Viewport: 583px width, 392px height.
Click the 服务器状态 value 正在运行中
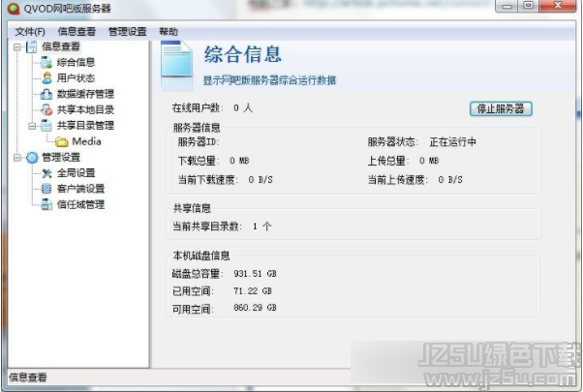pos(453,142)
